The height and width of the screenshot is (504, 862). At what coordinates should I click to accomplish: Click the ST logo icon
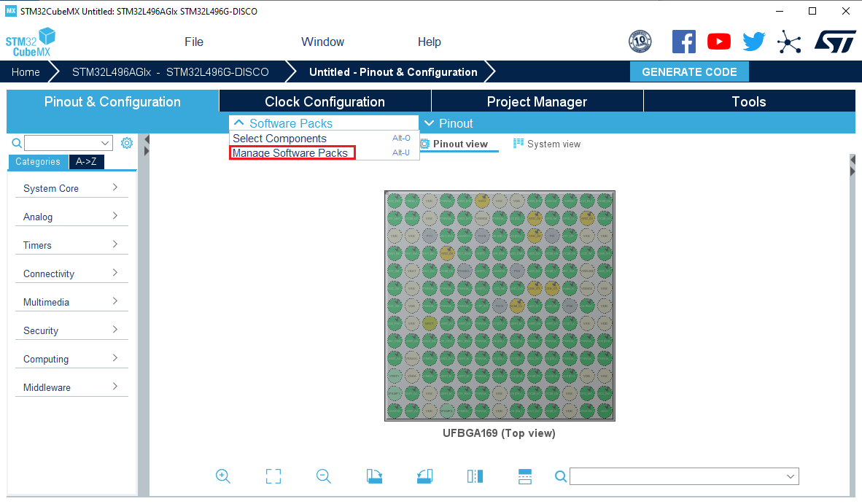(x=834, y=42)
